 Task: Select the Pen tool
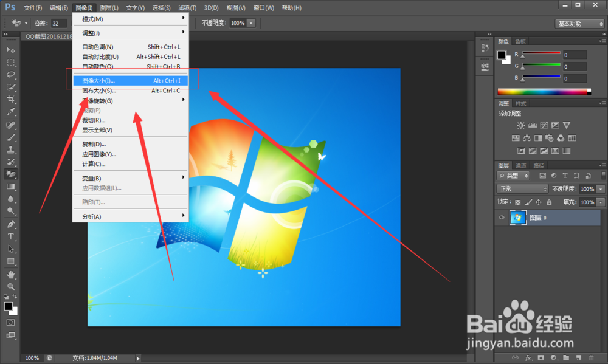click(x=10, y=224)
